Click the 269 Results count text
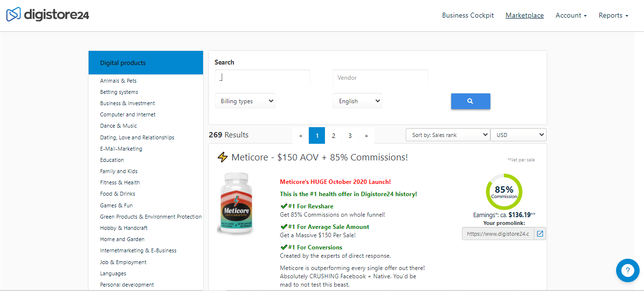The height and width of the screenshot is (291, 644). point(229,135)
